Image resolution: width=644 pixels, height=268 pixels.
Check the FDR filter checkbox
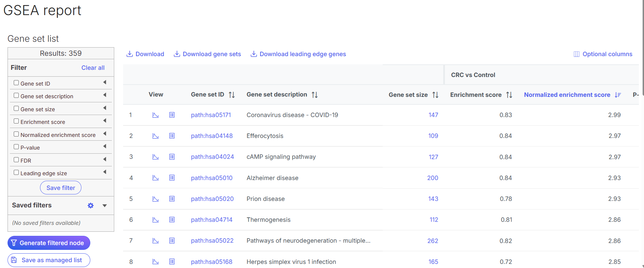coord(16,160)
